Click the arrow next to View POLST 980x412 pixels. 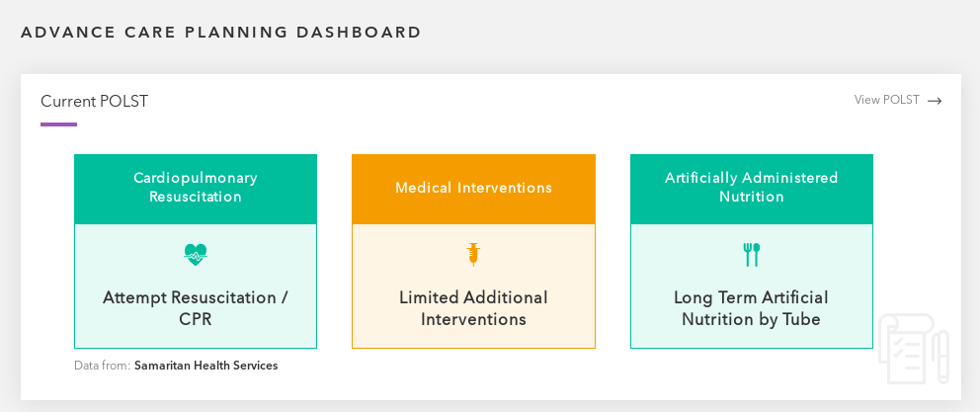pyautogui.click(x=935, y=101)
